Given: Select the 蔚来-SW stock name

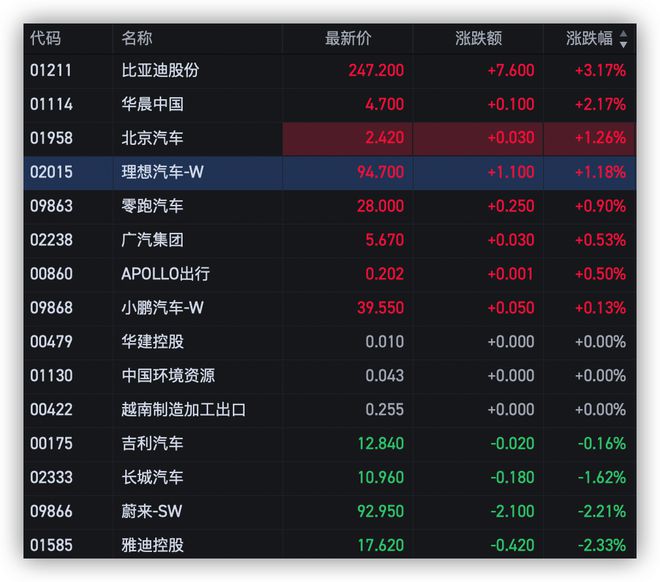Looking at the screenshot, I should tap(152, 511).
